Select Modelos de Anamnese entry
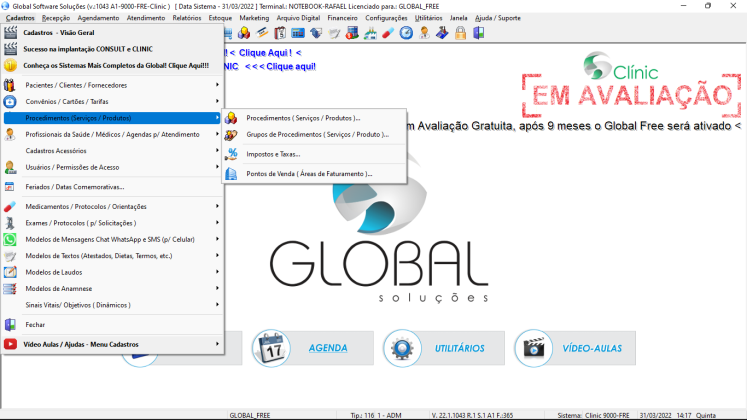 113,289
